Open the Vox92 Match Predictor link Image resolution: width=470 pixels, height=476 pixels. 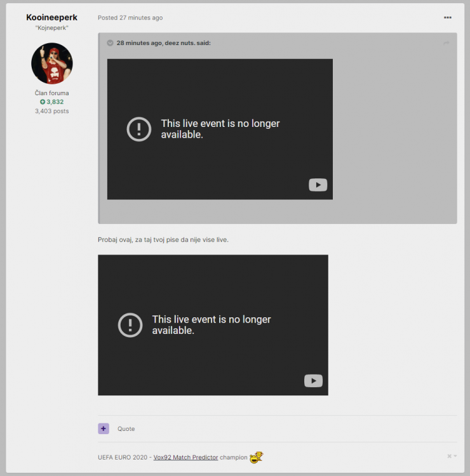click(185, 457)
